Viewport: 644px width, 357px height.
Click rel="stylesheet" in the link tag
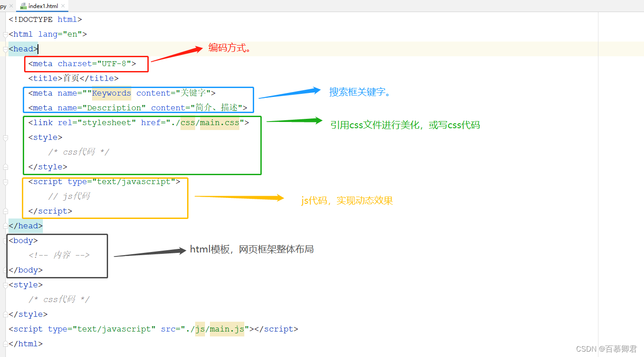97,123
